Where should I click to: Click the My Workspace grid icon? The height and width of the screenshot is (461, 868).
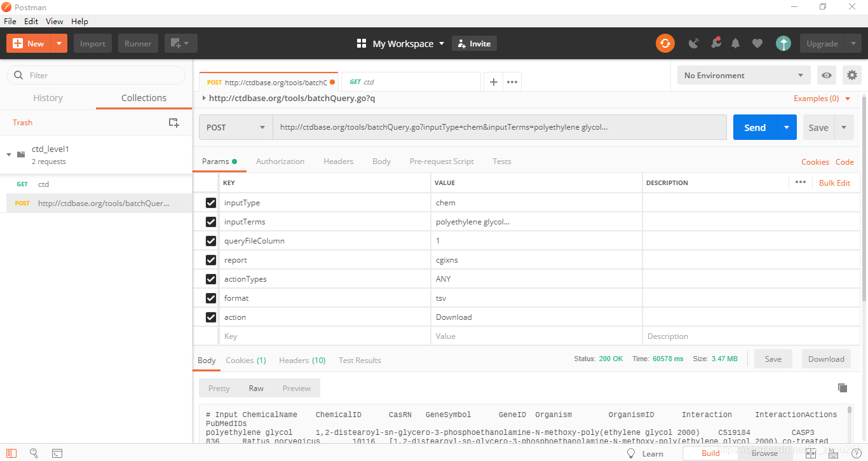point(362,43)
